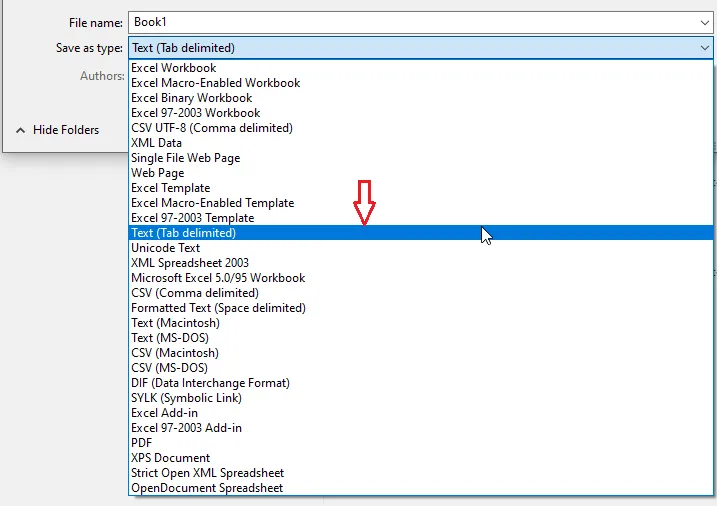Collapse folders using the chevron icon

[20, 130]
